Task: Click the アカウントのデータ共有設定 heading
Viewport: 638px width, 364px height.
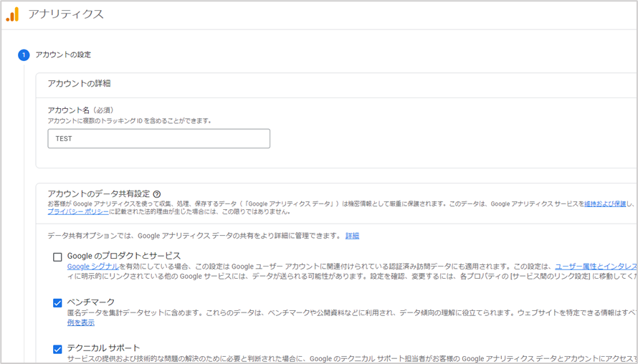Action: pos(99,194)
